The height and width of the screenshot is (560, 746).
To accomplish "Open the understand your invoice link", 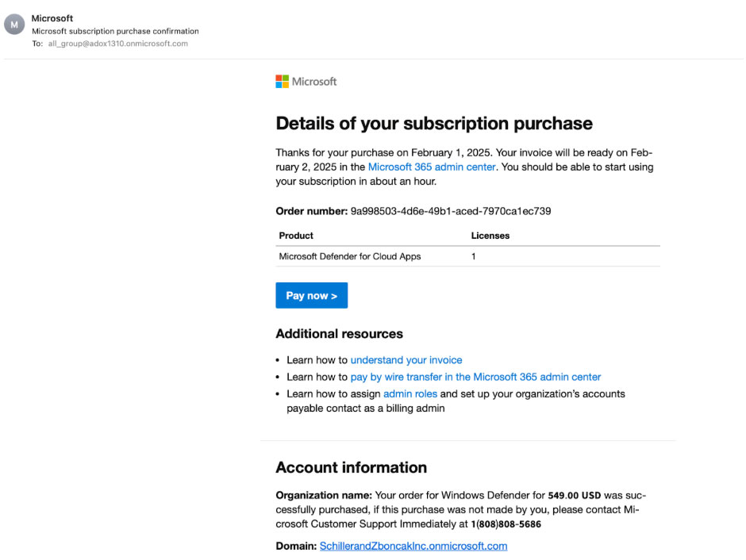I will tap(406, 360).
